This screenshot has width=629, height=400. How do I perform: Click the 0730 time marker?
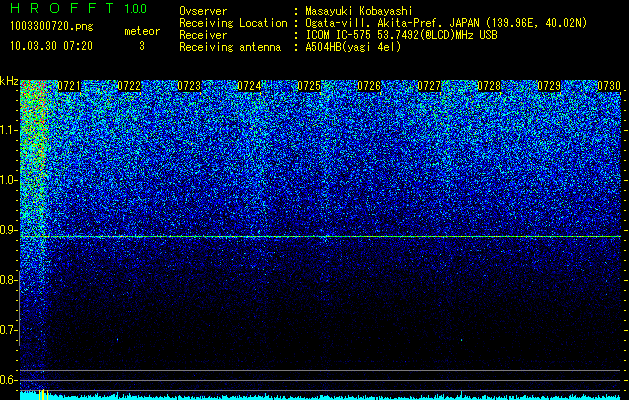[609, 86]
